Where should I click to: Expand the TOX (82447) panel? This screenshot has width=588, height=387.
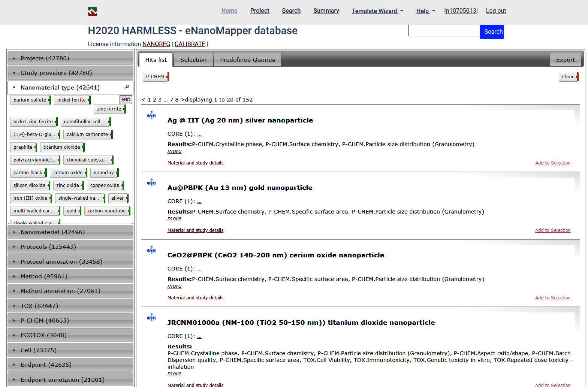(70, 306)
